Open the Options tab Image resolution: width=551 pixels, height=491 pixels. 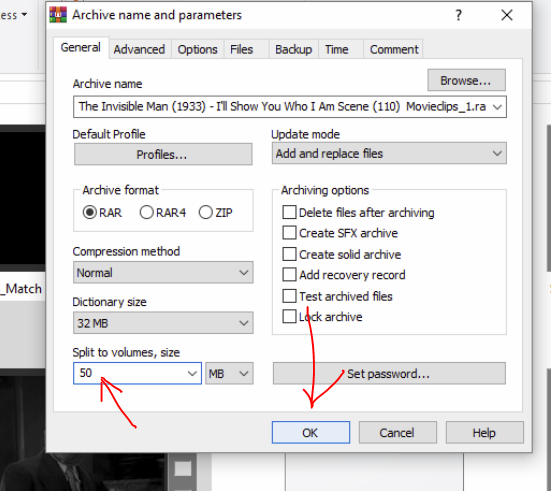coord(197,50)
